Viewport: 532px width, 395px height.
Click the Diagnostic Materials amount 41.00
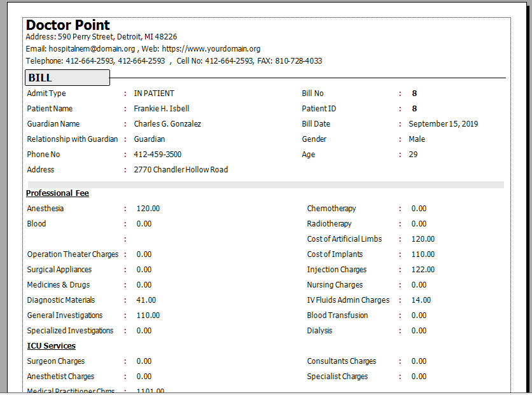point(146,300)
